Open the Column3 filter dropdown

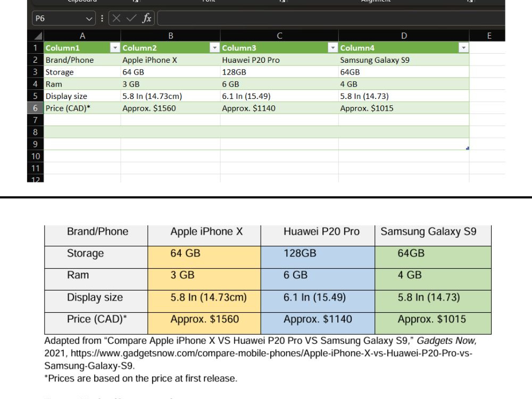click(x=333, y=48)
